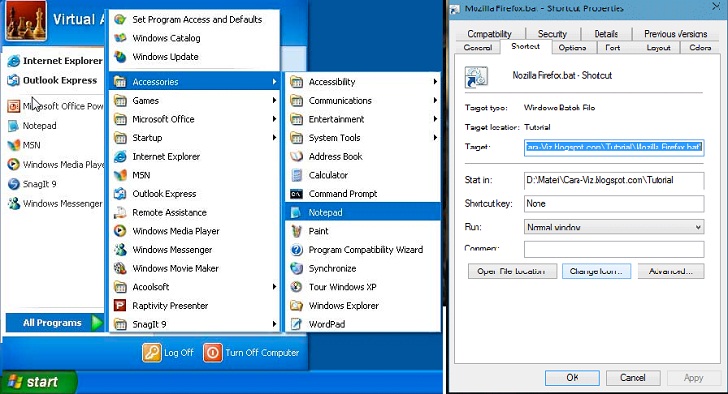Click the All Programs button
The width and height of the screenshot is (728, 394).
point(55,323)
